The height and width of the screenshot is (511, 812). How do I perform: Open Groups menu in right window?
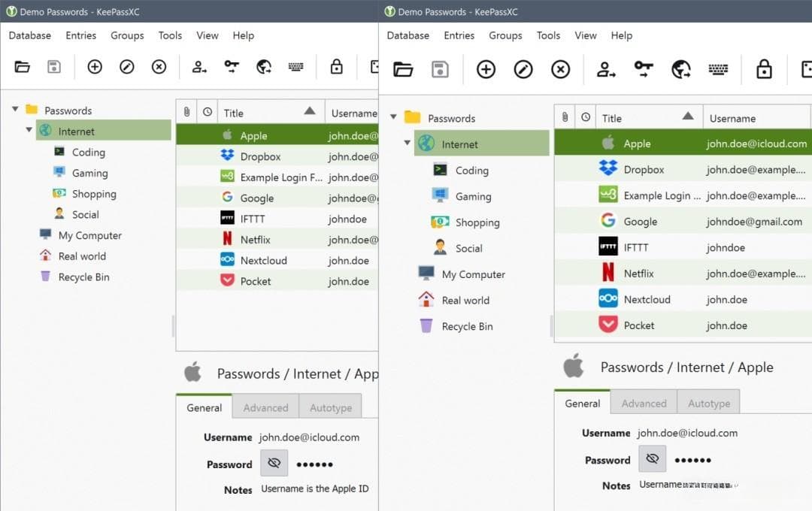(505, 35)
